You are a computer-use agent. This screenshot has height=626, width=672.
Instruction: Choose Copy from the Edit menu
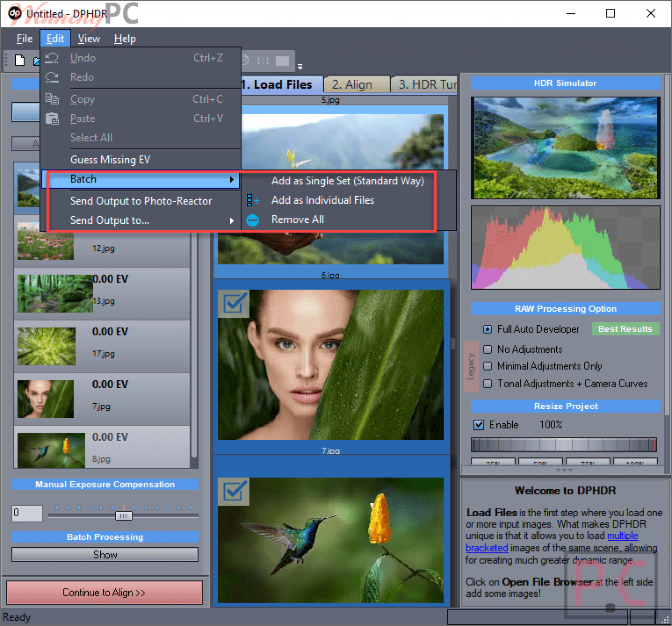tap(141, 99)
